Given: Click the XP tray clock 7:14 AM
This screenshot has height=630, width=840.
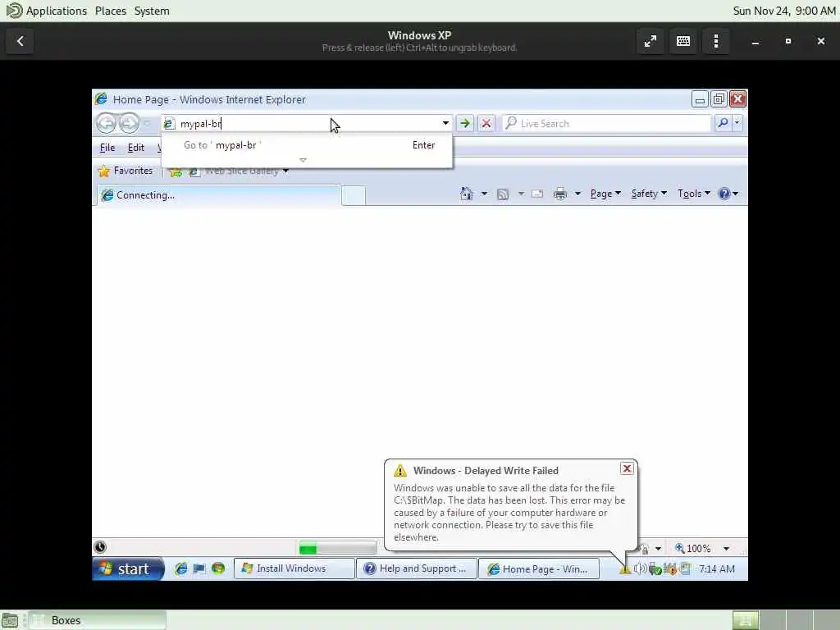Looking at the screenshot, I should pos(717,569).
